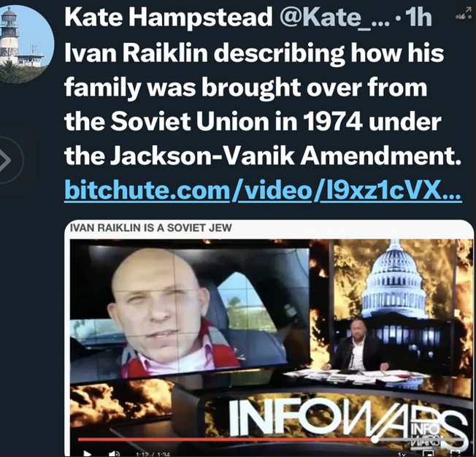Click the video title 'IVAN RAIKLIN IS A SOVIET JEW'
This screenshot has width=476, height=457.
[x=151, y=228]
